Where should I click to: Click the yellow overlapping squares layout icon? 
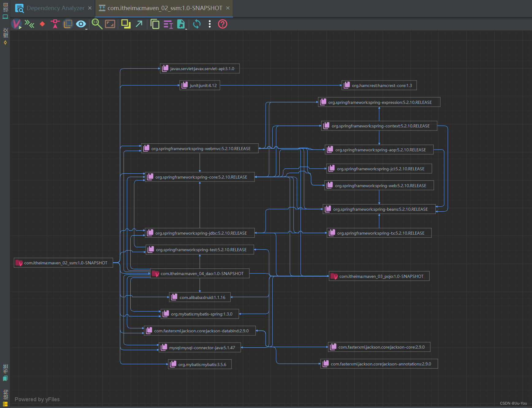click(126, 24)
